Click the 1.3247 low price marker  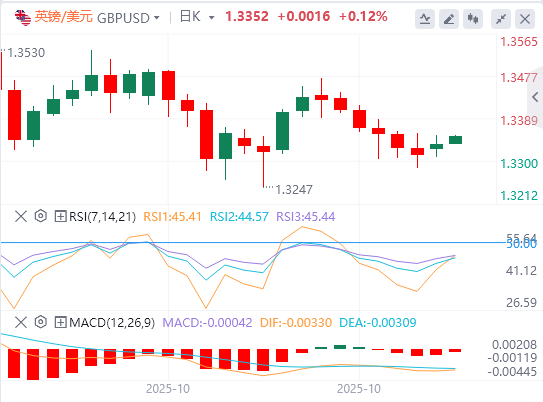coord(294,190)
